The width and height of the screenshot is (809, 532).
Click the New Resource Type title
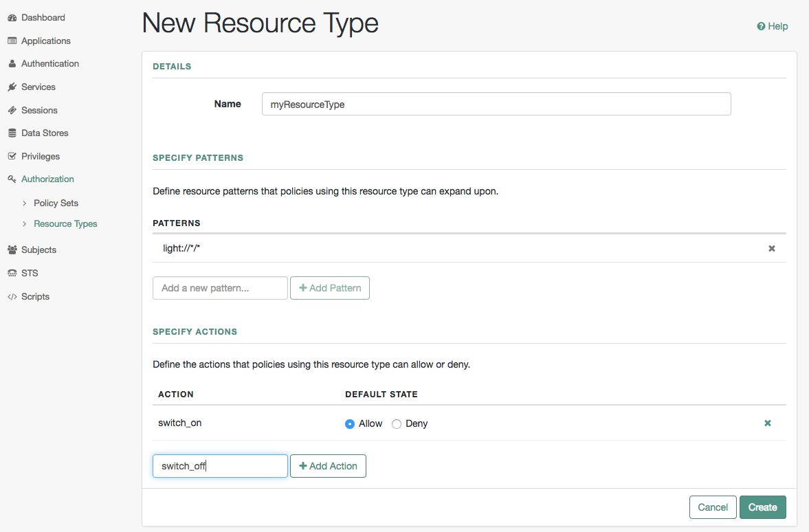260,23
